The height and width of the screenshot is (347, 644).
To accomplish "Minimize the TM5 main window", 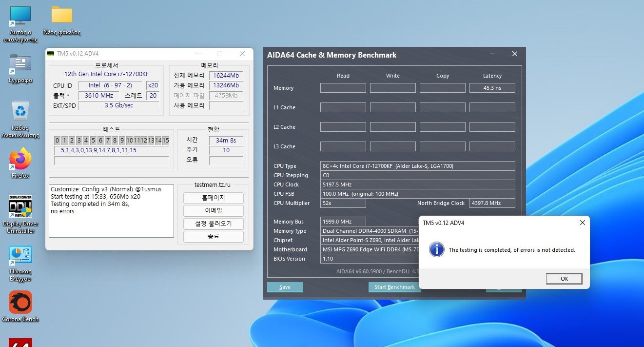I will [197, 54].
